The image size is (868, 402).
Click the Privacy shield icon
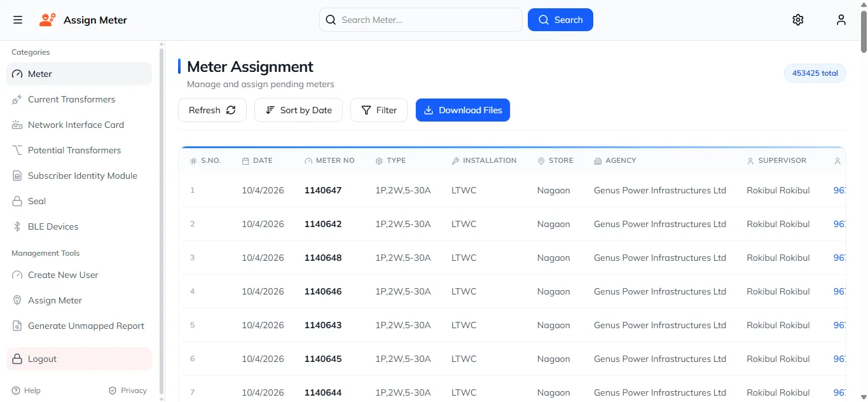tap(113, 391)
